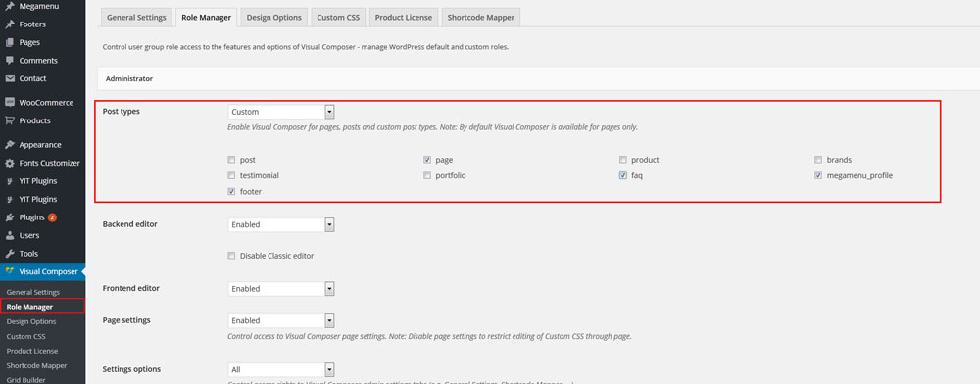Click the Post types label
The image size is (980, 384).
coord(122,111)
